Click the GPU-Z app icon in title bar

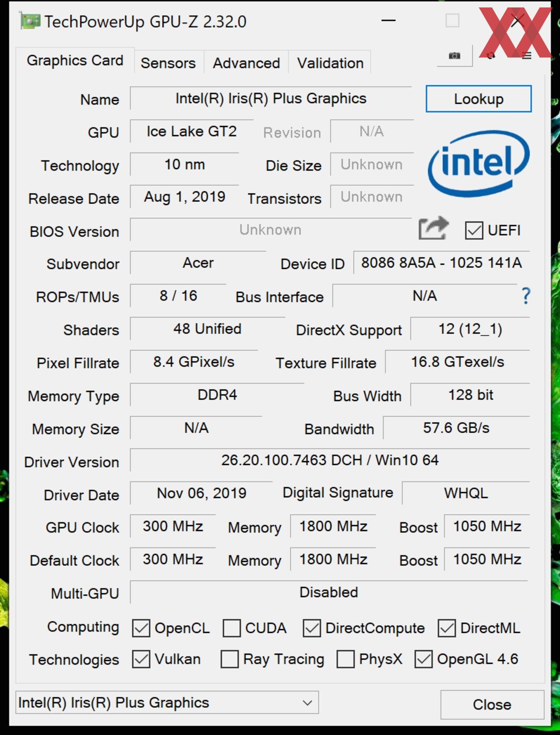[30, 21]
